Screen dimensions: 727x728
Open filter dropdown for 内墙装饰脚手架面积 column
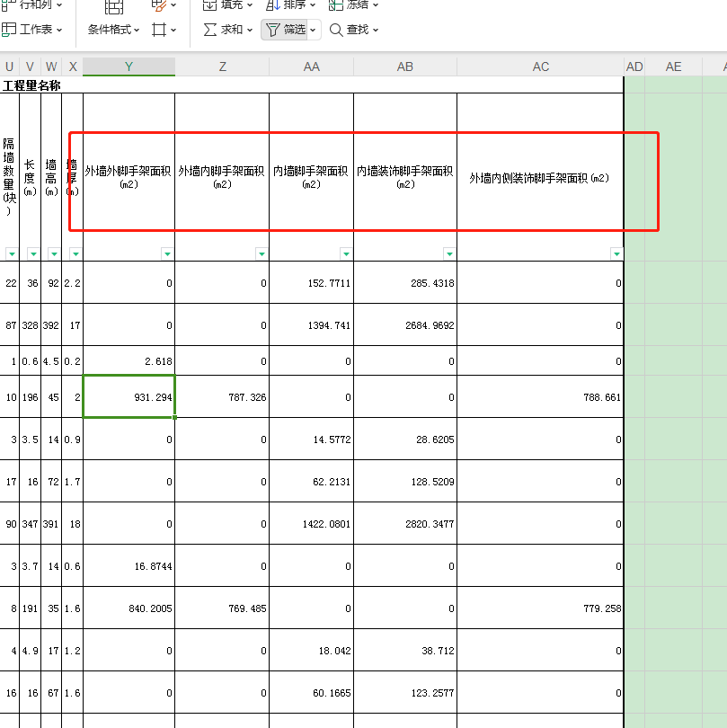click(449, 254)
